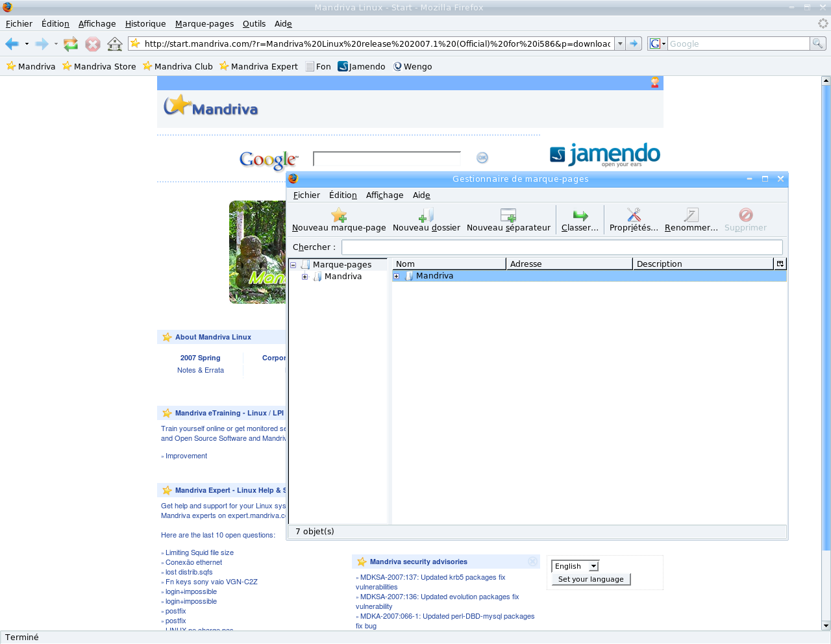Open Firefox Aide menu
831x644 pixels.
283,24
